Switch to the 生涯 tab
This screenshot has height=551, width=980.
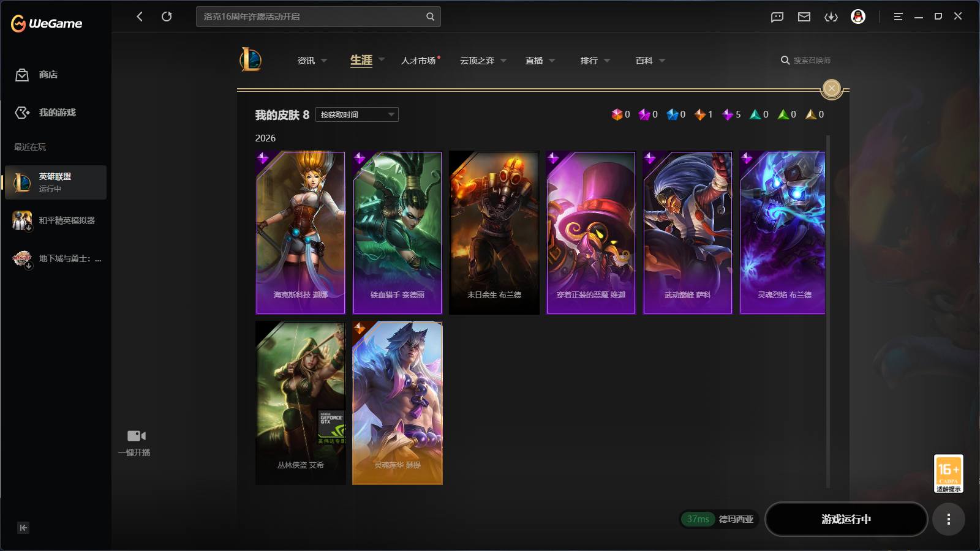(361, 60)
